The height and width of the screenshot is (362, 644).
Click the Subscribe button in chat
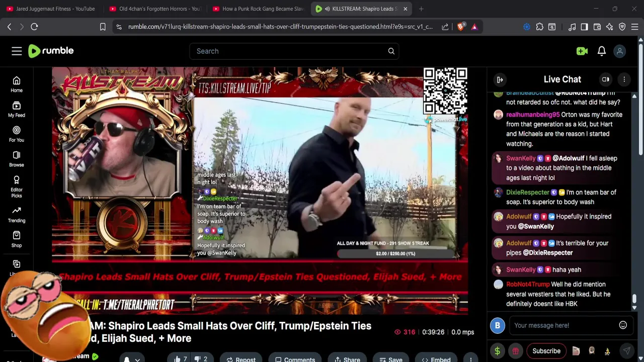tap(546, 351)
